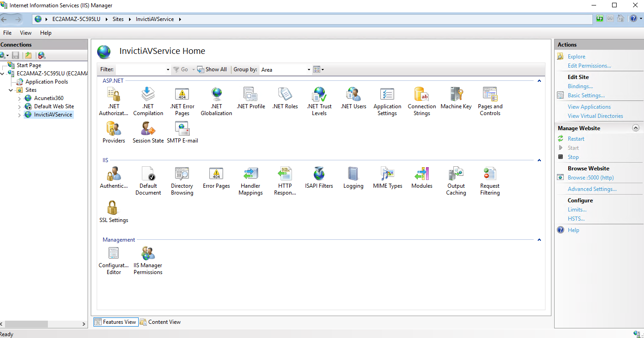Collapse the IIS group section
Screen dimensions: 644x338
click(x=539, y=160)
